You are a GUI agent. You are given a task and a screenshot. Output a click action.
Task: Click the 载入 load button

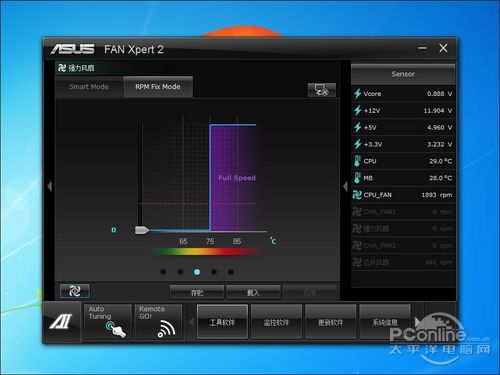[x=253, y=292]
